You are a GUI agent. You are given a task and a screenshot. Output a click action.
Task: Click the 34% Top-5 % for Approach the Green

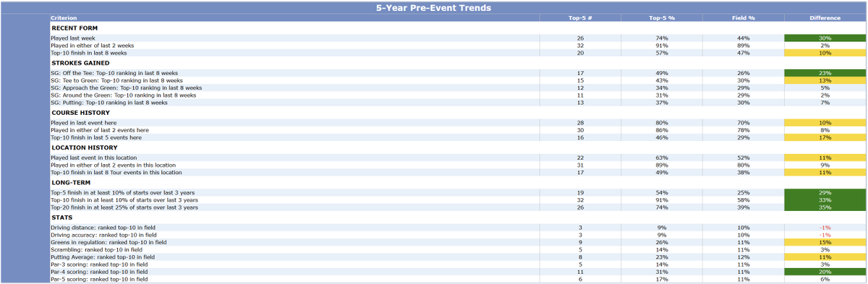click(x=662, y=87)
